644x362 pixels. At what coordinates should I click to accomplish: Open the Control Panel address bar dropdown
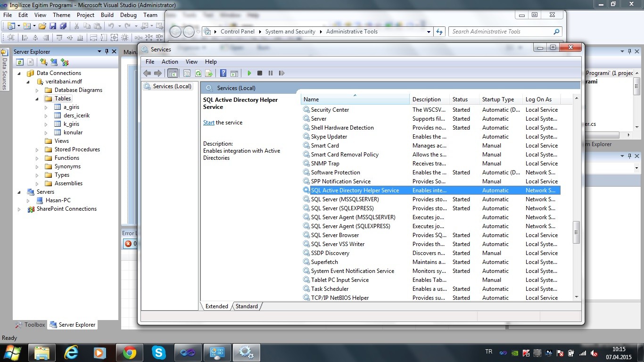coord(429,32)
